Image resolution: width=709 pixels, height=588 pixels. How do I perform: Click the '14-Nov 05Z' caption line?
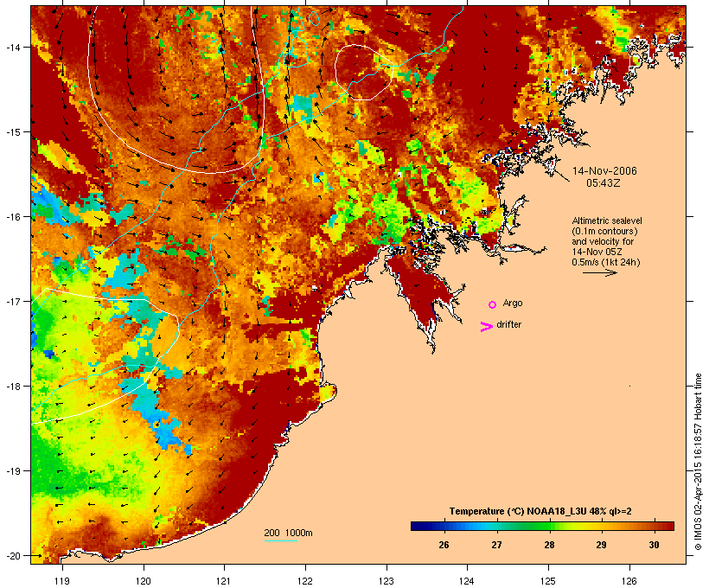[597, 252]
